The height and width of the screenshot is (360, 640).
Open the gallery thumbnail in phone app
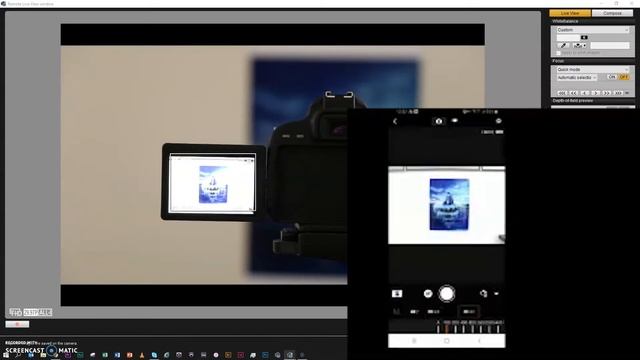click(397, 293)
